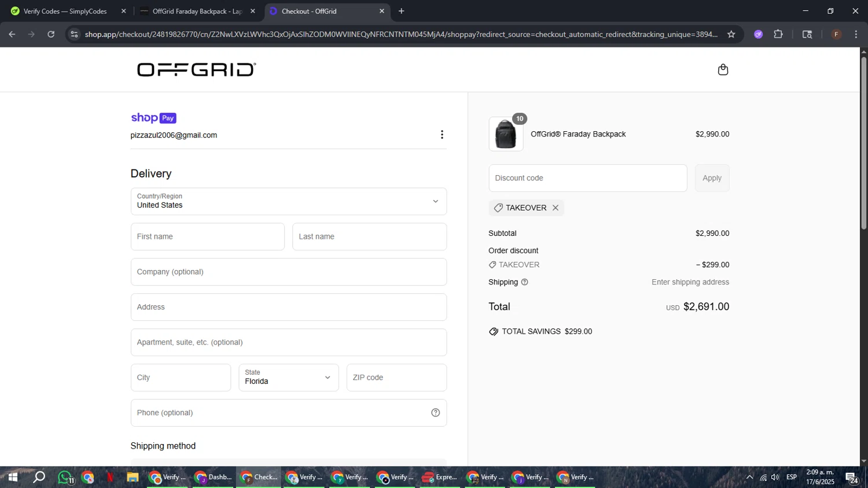Screen dimensions: 868x488
Task: Go back to previous page
Action: click(x=12, y=34)
